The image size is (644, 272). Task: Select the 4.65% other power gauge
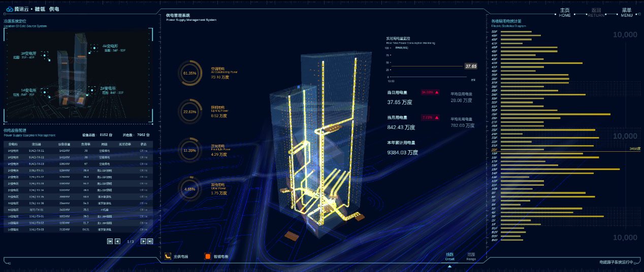(189, 189)
